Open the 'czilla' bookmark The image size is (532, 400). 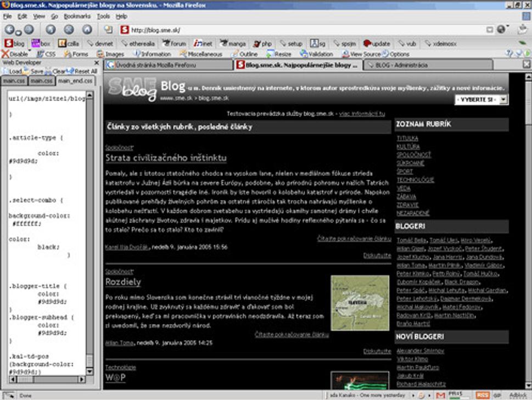[69, 43]
